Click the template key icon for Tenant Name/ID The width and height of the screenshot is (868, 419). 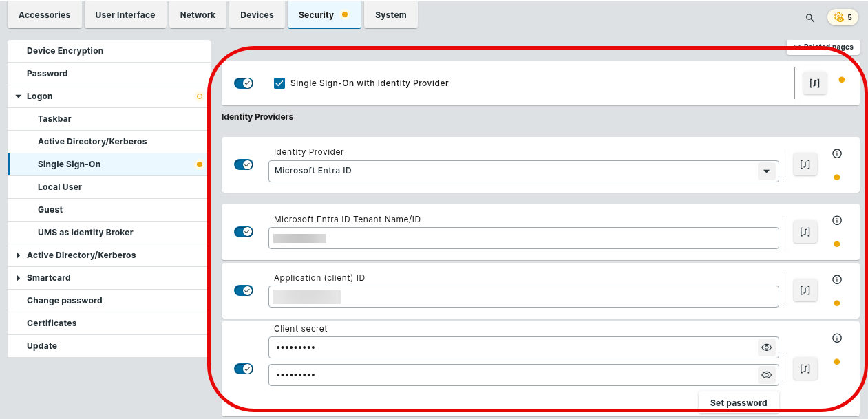[x=805, y=232]
